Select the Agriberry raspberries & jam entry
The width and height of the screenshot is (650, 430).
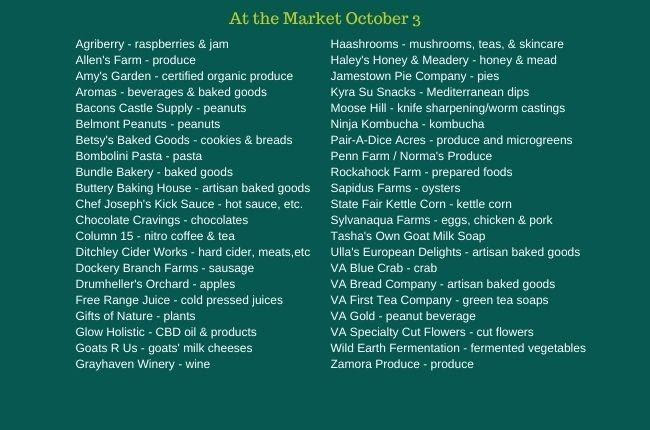(x=152, y=44)
